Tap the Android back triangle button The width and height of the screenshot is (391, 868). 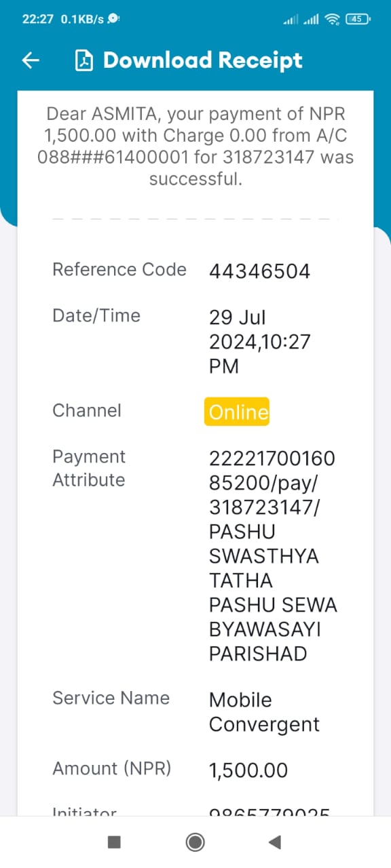pos(274,842)
